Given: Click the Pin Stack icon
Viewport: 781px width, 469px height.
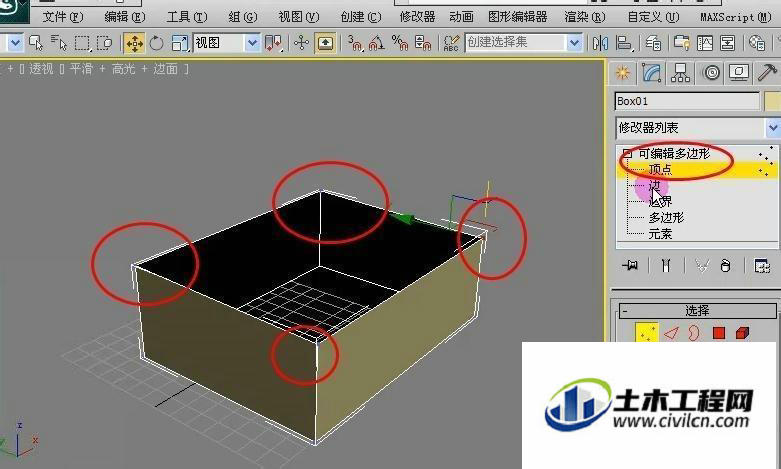Looking at the screenshot, I should (630, 265).
